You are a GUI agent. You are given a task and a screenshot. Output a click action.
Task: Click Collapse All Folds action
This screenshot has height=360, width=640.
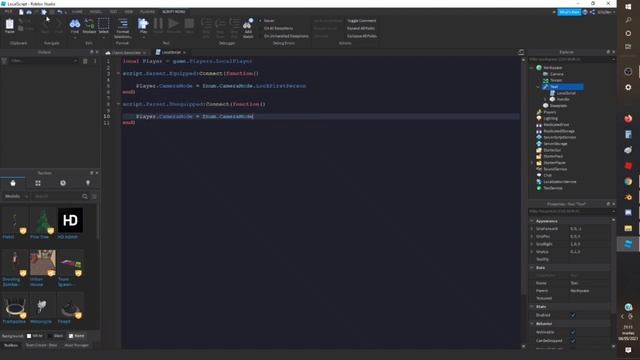[x=362, y=36]
